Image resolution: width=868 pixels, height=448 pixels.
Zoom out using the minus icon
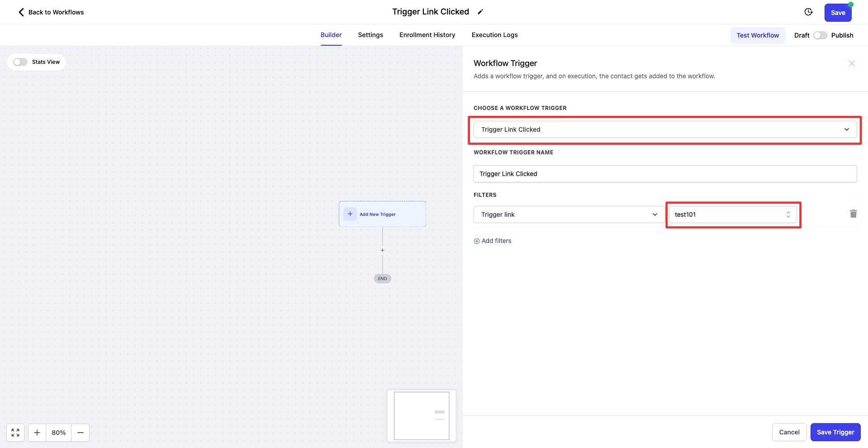coord(81,433)
